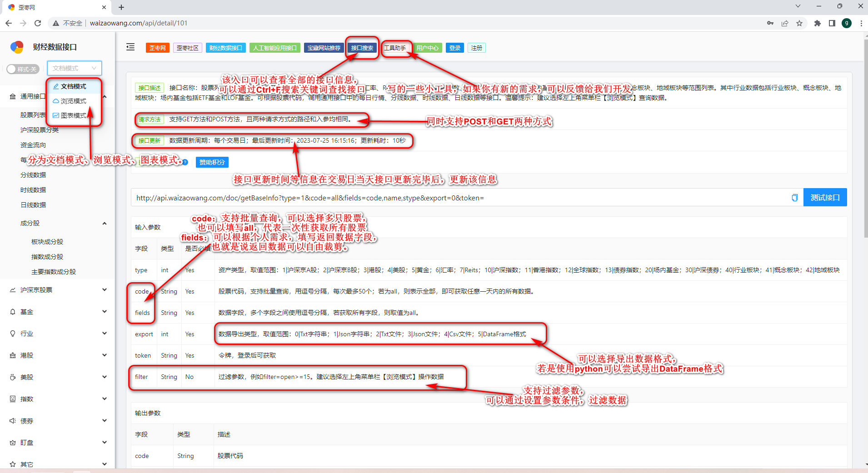868x473 pixels.
Task: Expand the 行业 section chevron
Action: 105,334
